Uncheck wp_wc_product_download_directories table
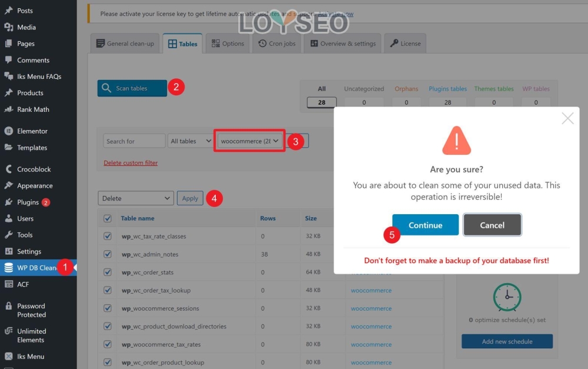This screenshot has width=588, height=369. (108, 326)
